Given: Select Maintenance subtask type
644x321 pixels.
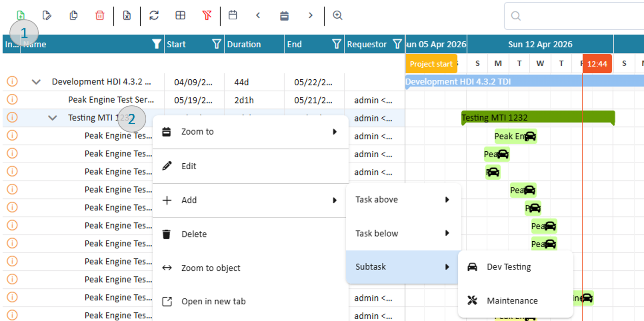Looking at the screenshot, I should pos(516,301).
